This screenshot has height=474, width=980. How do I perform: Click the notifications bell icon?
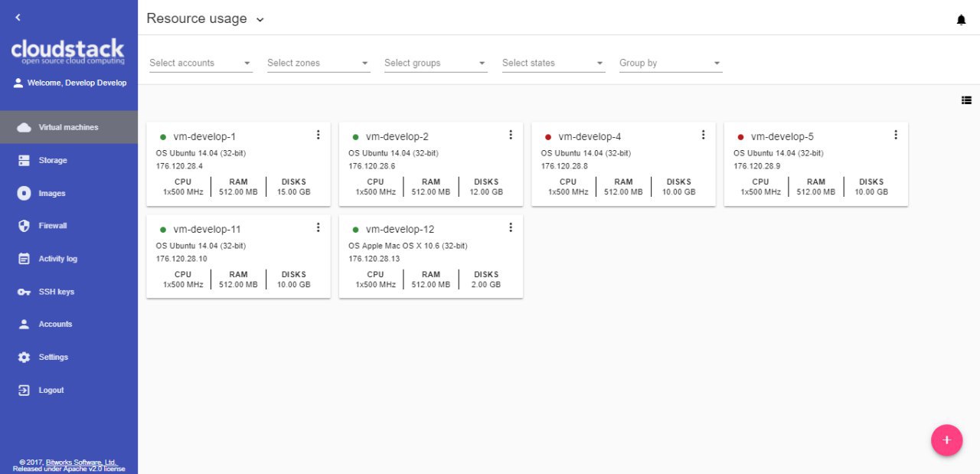tap(961, 20)
